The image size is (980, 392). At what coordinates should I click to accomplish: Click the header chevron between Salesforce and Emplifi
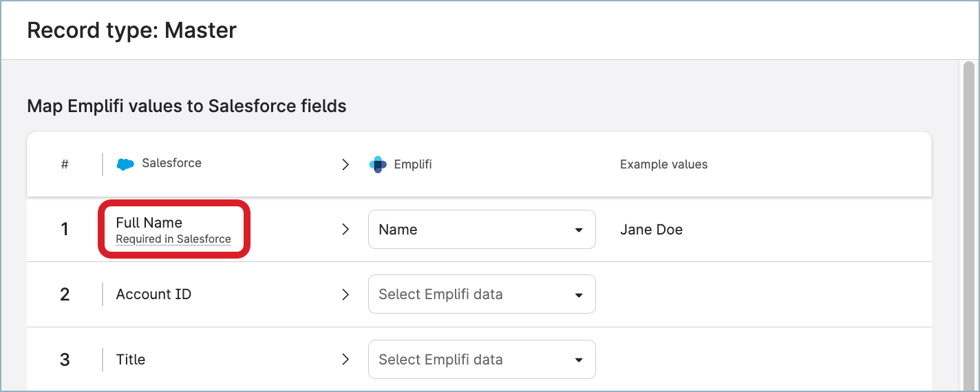click(x=345, y=164)
